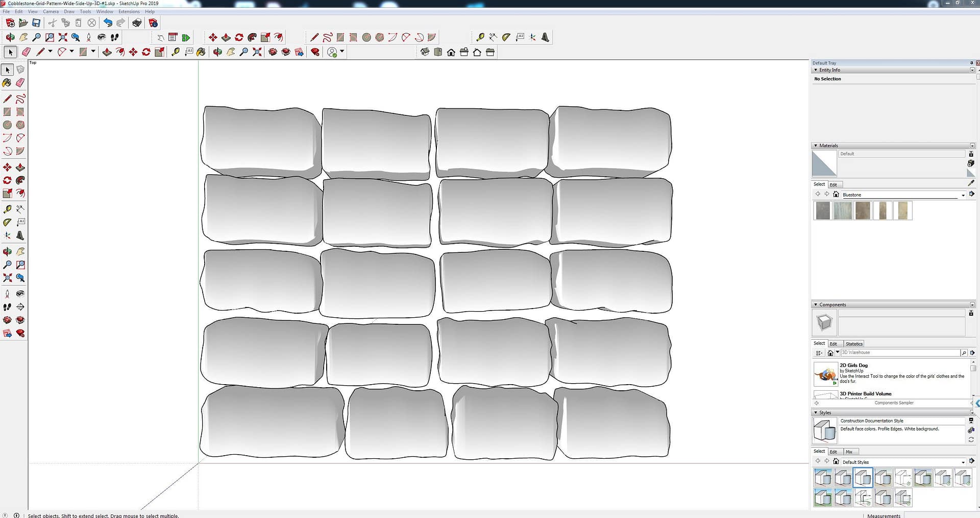Click the 3D Warehouse search field
The height and width of the screenshot is (518, 980).
coord(900,352)
